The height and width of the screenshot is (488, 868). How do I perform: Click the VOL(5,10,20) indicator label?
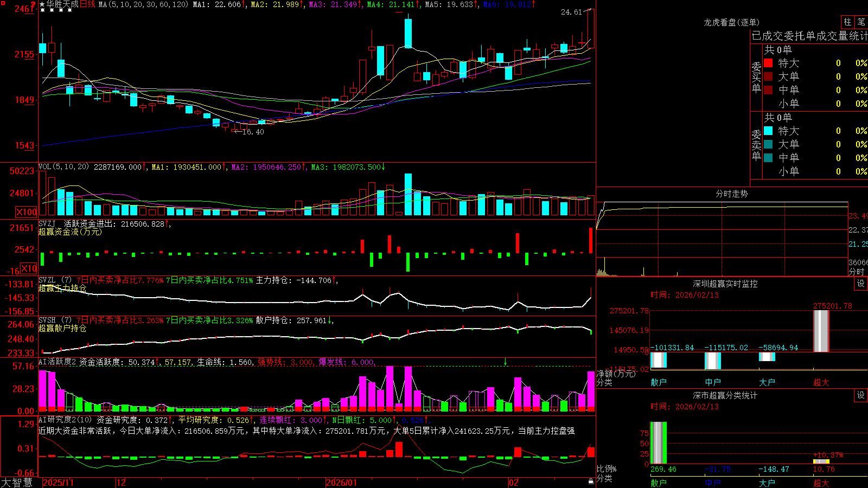(x=63, y=166)
